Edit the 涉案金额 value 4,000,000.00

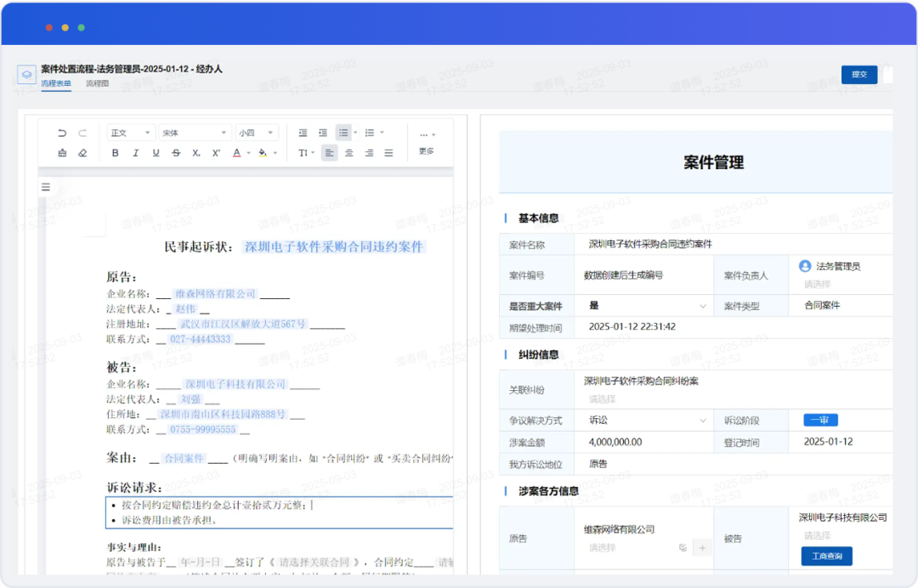point(615,442)
